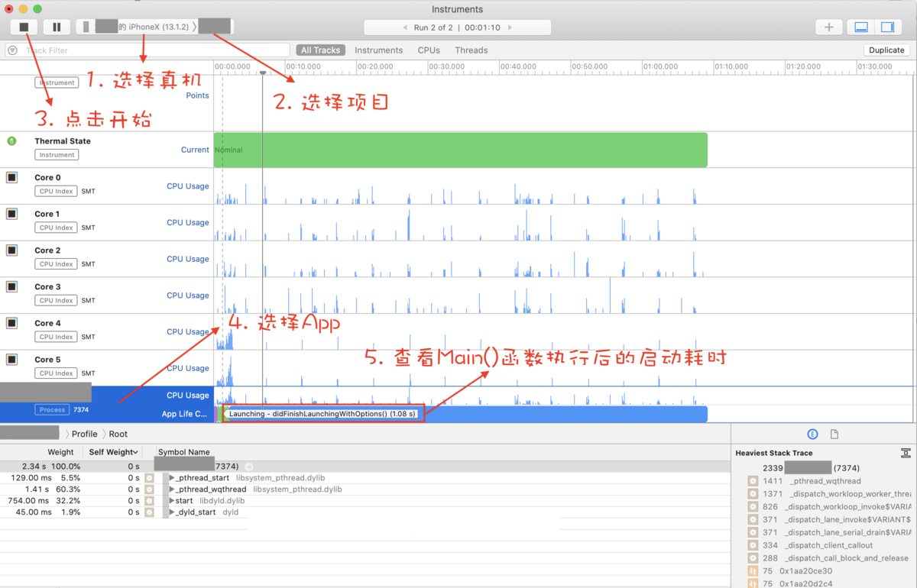Switch to the Threads tab
The width and height of the screenshot is (917, 588).
[471, 50]
